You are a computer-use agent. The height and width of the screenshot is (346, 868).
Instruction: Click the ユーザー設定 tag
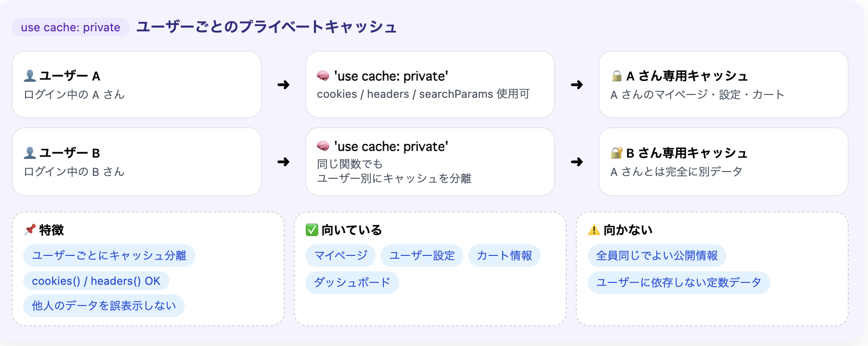click(x=422, y=255)
